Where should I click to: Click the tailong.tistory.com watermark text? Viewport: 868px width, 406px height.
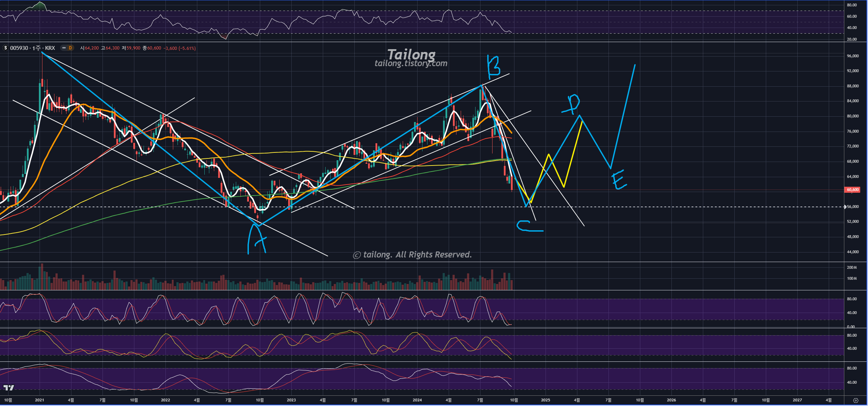point(411,63)
